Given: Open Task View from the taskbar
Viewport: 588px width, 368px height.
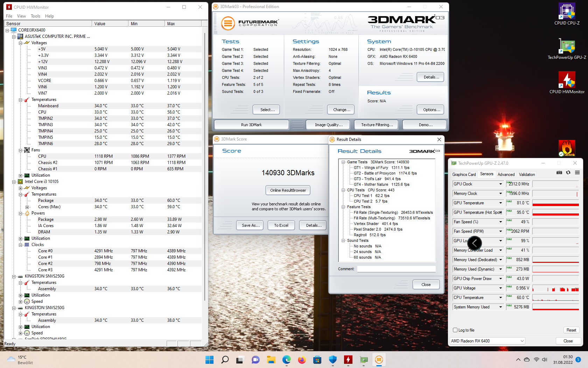Looking at the screenshot, I should tap(240, 360).
